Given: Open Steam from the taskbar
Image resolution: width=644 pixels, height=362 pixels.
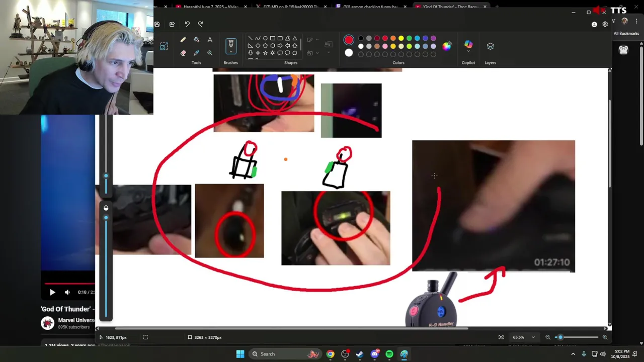Looking at the screenshot, I should pos(360,354).
